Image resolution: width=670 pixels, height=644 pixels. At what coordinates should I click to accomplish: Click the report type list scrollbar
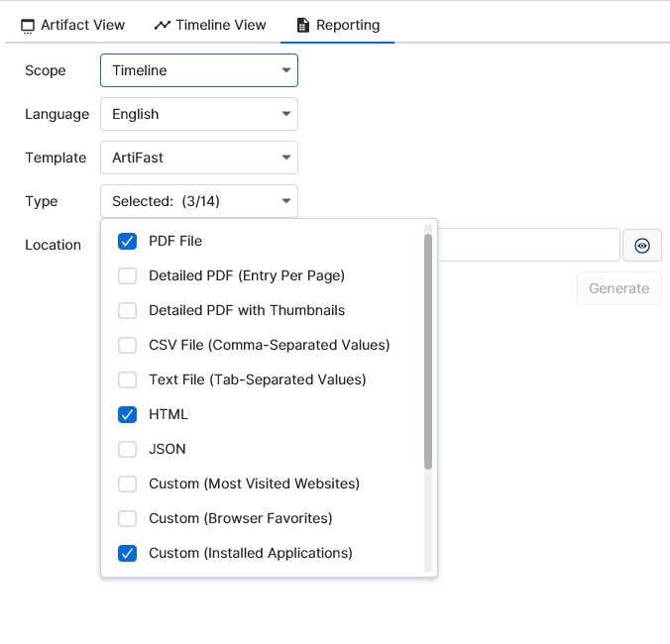(428, 352)
